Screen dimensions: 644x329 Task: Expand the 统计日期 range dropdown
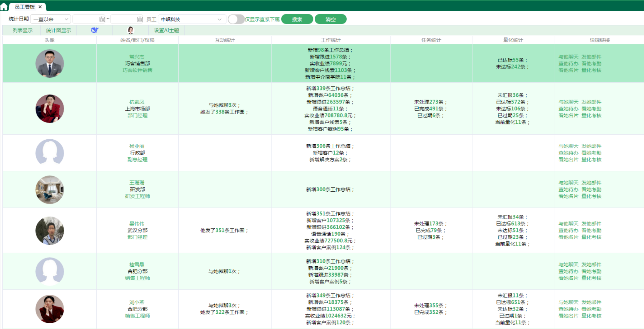(x=50, y=19)
